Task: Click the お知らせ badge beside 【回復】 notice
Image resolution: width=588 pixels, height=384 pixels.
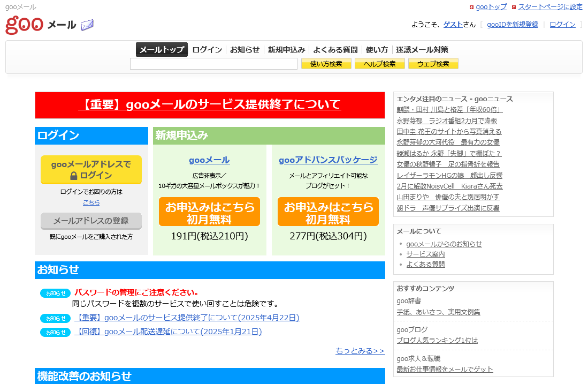Action: coord(56,332)
